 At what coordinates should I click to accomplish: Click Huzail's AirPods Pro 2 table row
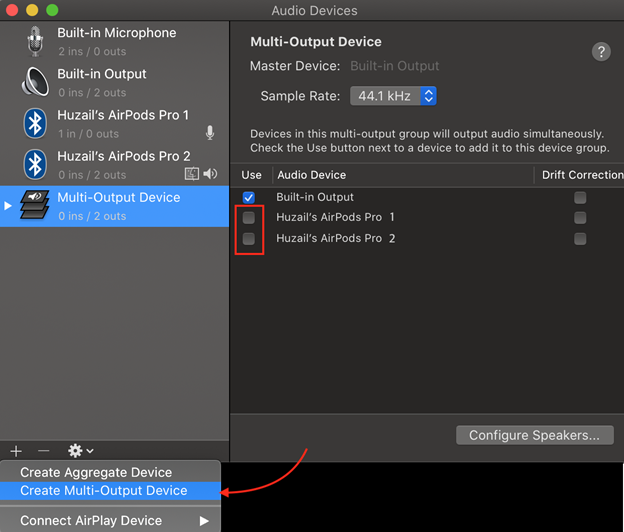(427, 239)
